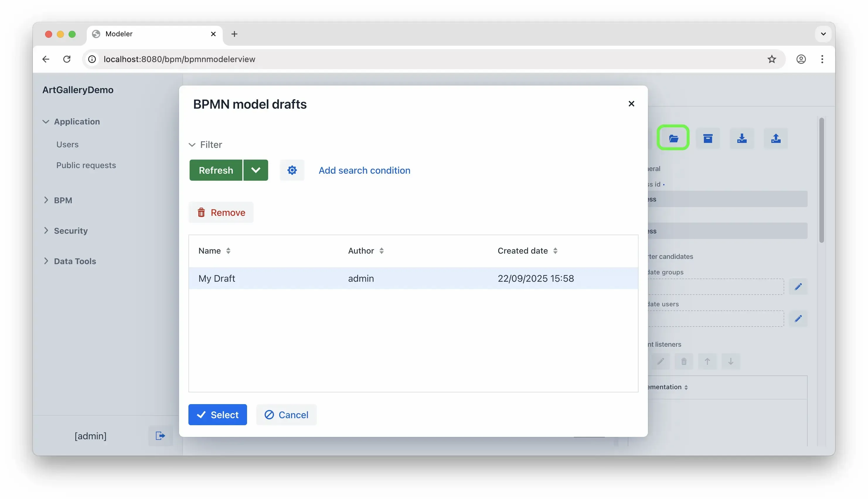Open filter settings gear icon
Image resolution: width=868 pixels, height=499 pixels.
click(x=292, y=170)
